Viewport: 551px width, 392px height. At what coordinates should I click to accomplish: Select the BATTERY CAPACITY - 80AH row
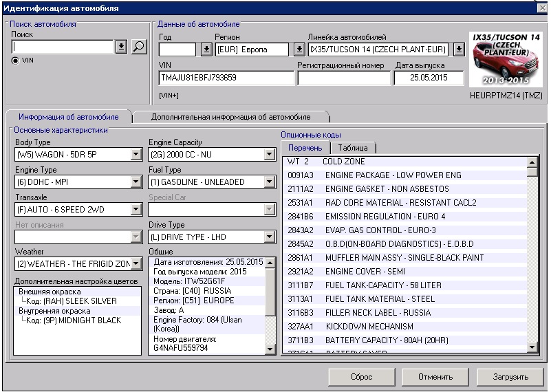pos(404,340)
